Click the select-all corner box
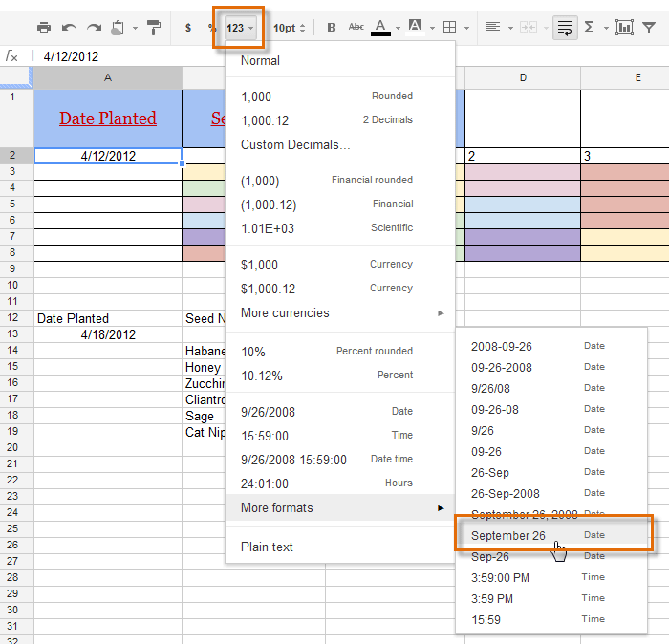The width and height of the screenshot is (669, 644). point(16,77)
